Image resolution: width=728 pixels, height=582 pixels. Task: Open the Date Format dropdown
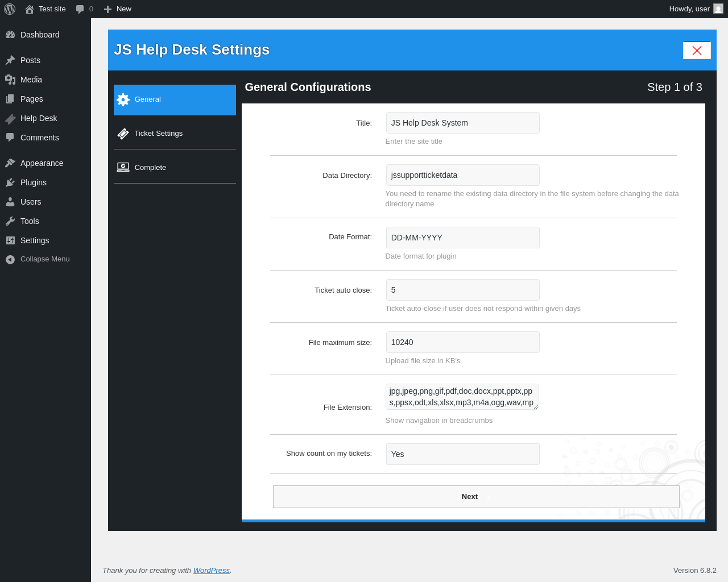(462, 238)
